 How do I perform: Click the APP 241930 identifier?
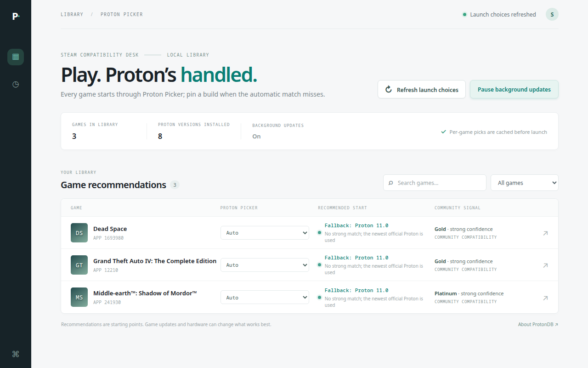click(107, 302)
